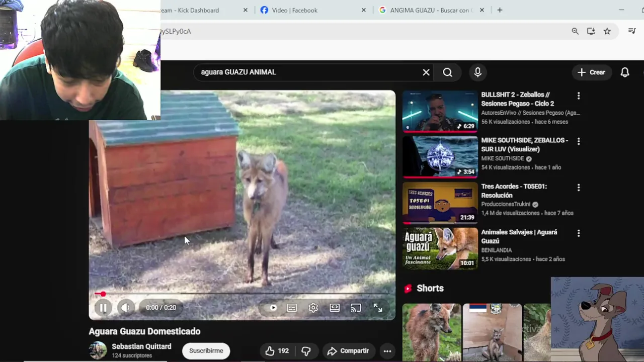Viewport: 644px width, 362px height.
Task: Click the 'Aguara Guazu Domesticado' video title
Action: (144, 331)
